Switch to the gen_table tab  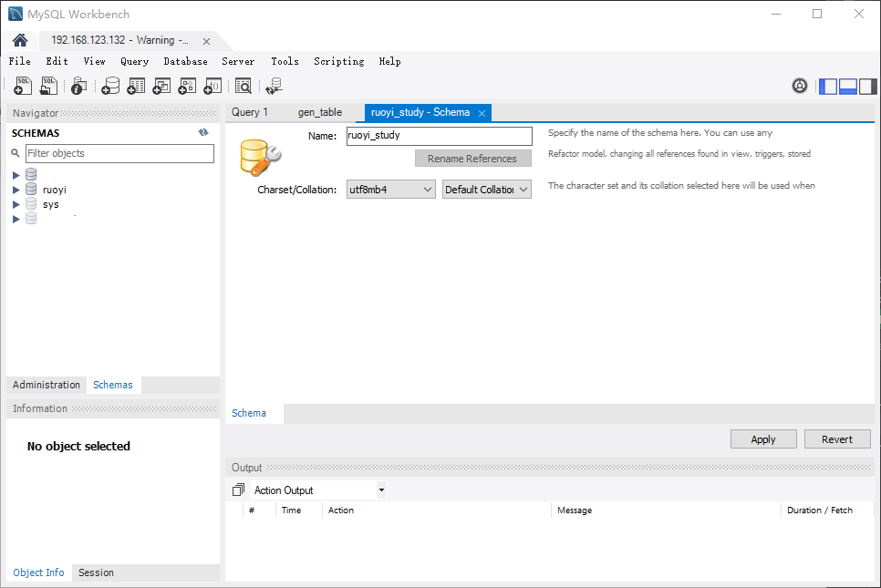320,112
